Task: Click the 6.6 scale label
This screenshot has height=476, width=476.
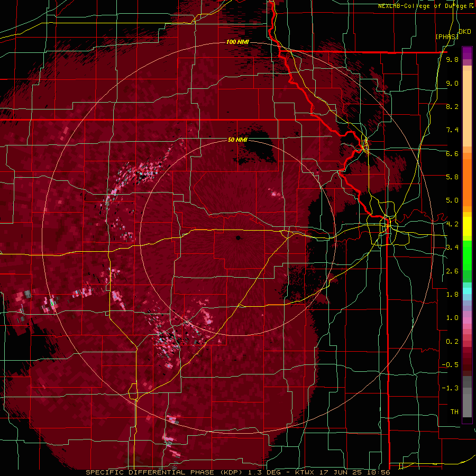Action: (452, 153)
